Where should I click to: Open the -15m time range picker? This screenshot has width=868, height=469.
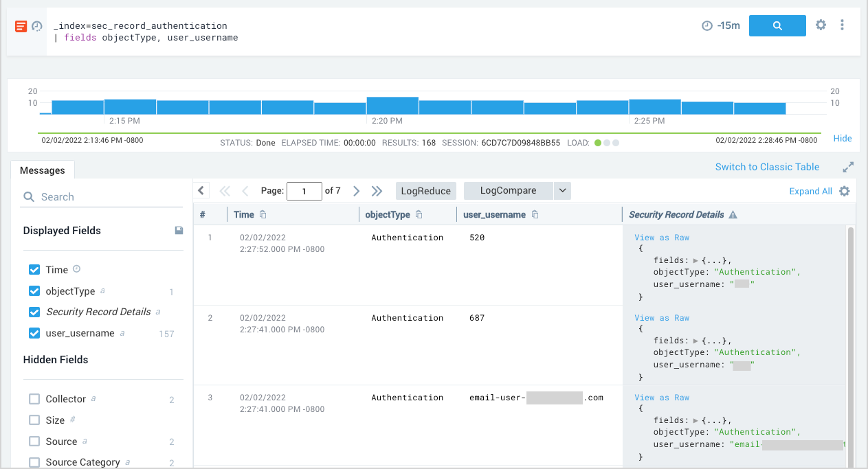click(x=721, y=25)
